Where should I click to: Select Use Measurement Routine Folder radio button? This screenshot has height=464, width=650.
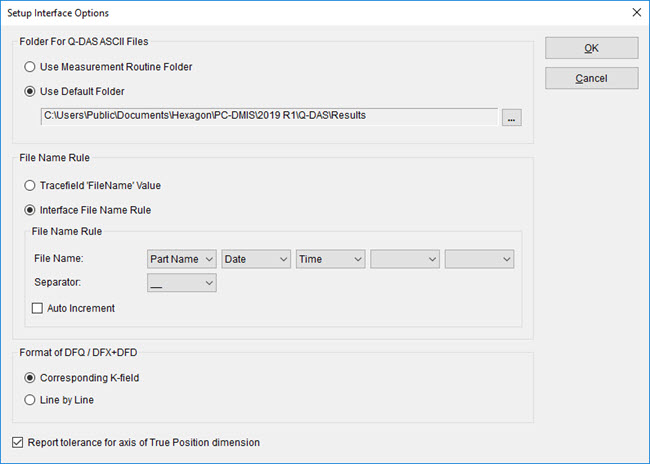[x=31, y=67]
